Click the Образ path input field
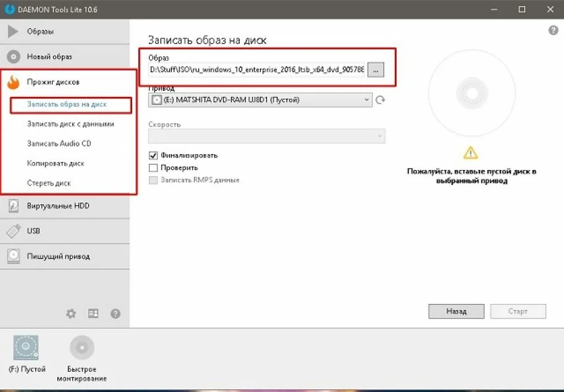The height and width of the screenshot is (392, 564). click(x=257, y=70)
